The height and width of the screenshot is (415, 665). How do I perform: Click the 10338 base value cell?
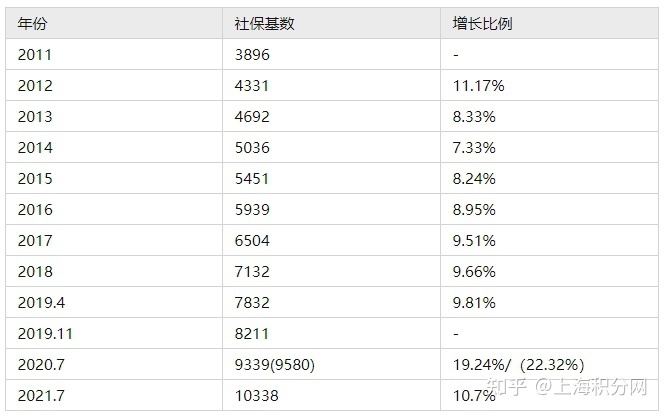(331, 395)
